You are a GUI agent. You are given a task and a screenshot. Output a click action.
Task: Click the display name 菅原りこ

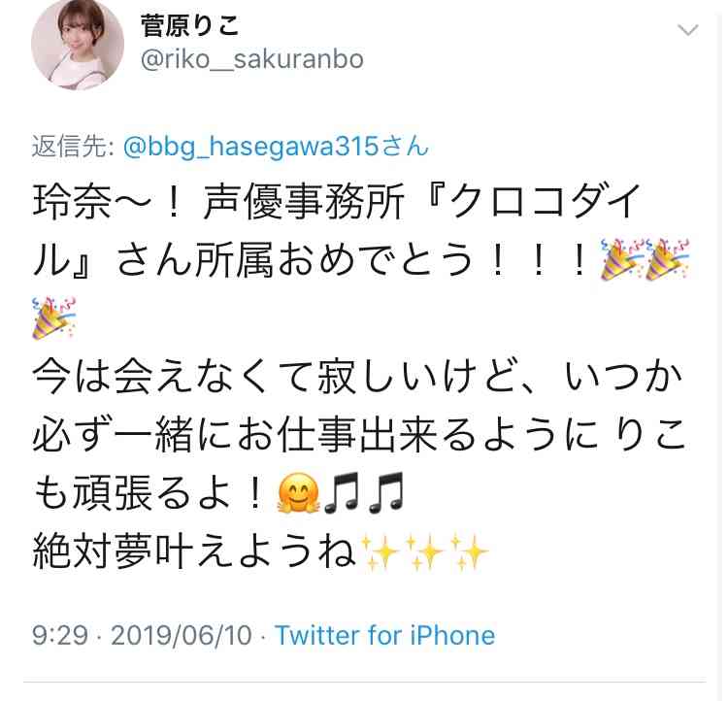pos(189,26)
